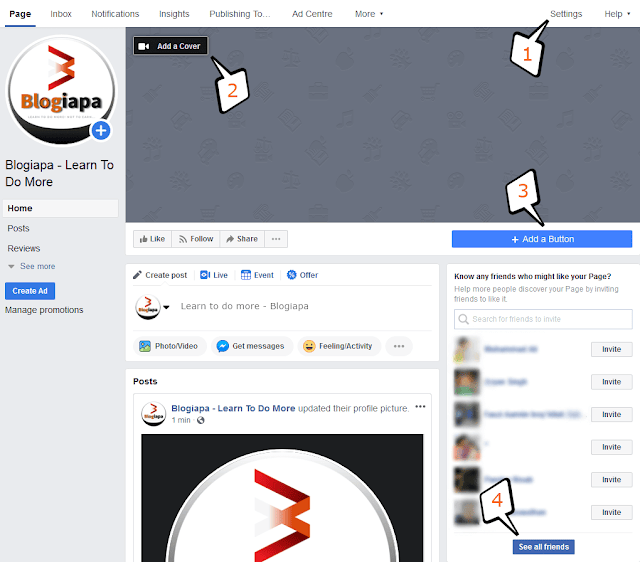This screenshot has width=640, height=562.
Task: Open the updated profile picture image in post
Action: click(282, 498)
